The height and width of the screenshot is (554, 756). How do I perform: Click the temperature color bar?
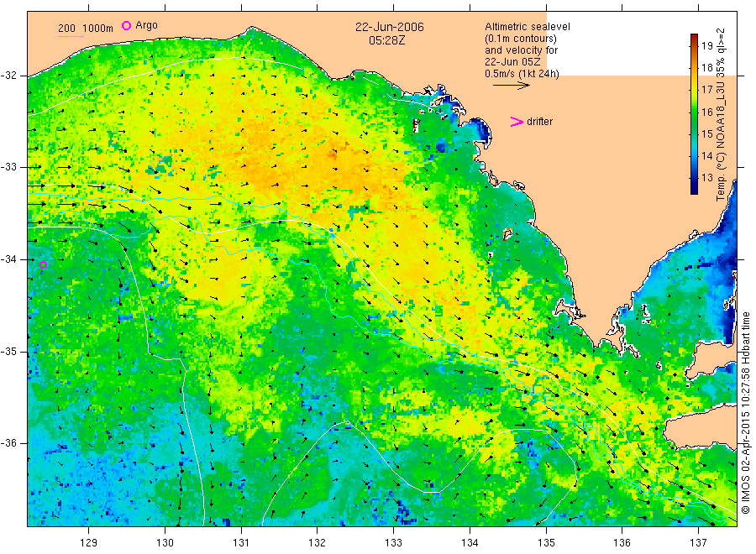pyautogui.click(x=694, y=114)
